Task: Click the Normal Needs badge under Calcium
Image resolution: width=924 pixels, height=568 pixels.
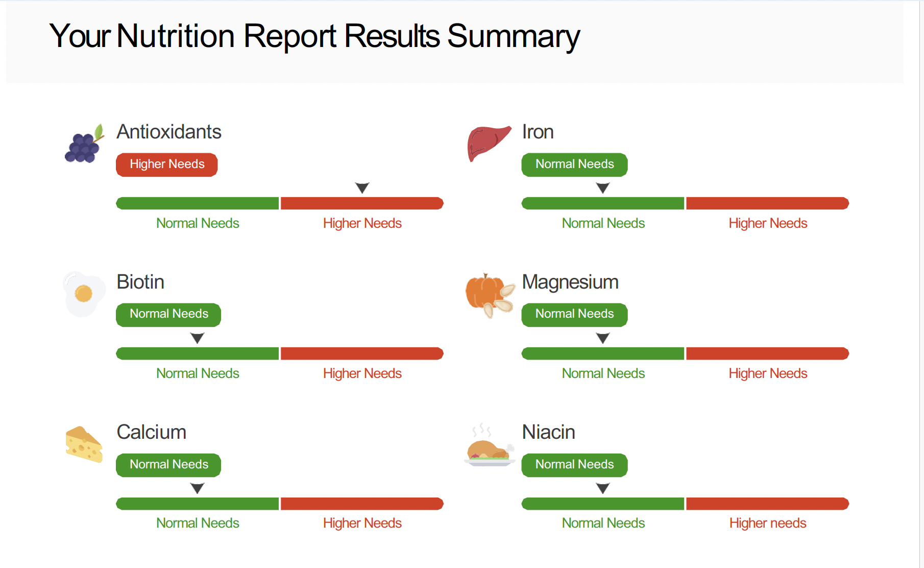Action: 168,465
